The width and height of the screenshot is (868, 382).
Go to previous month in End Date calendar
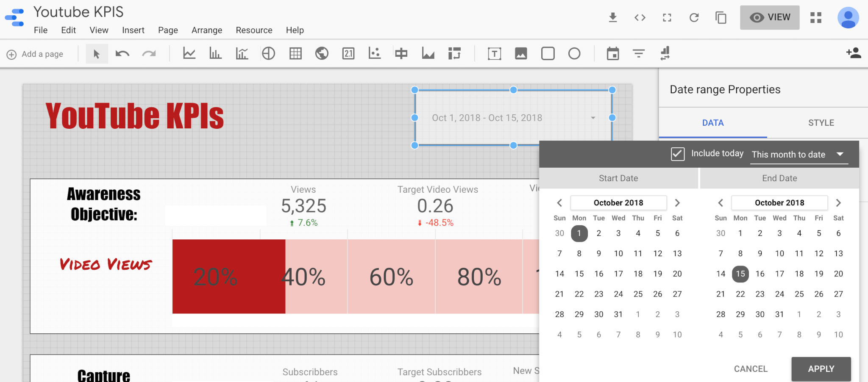pyautogui.click(x=721, y=203)
